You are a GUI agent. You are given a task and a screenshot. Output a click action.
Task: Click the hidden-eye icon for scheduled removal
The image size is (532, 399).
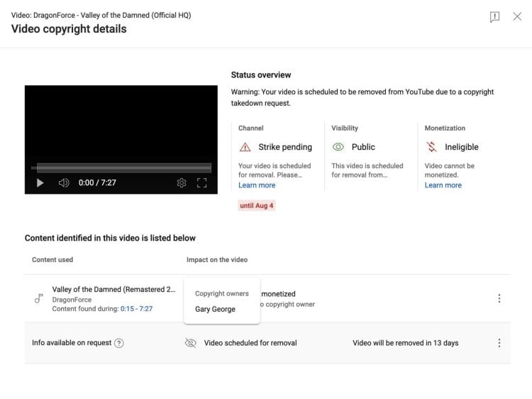(x=190, y=343)
